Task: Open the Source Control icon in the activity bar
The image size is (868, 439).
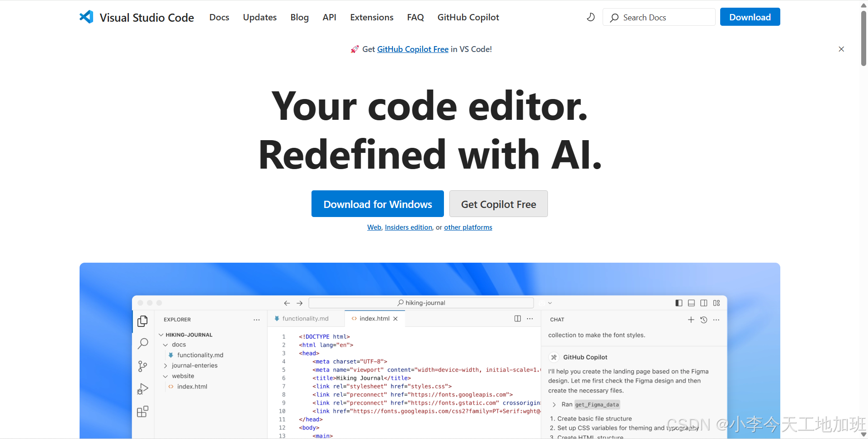Action: coord(142,366)
